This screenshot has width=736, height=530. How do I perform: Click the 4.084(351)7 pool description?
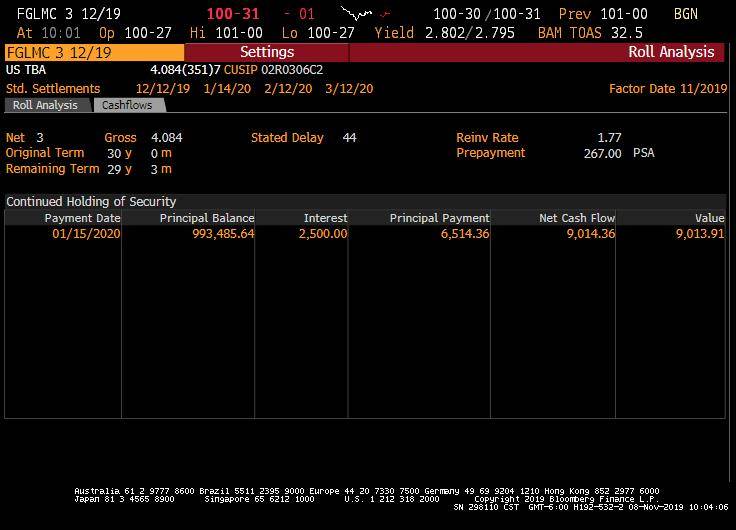click(x=185, y=70)
